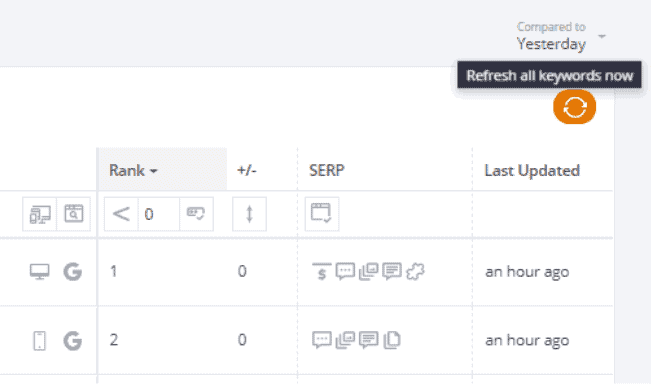Toggle the less-than rank operator
The image size is (651, 386).
click(121, 214)
